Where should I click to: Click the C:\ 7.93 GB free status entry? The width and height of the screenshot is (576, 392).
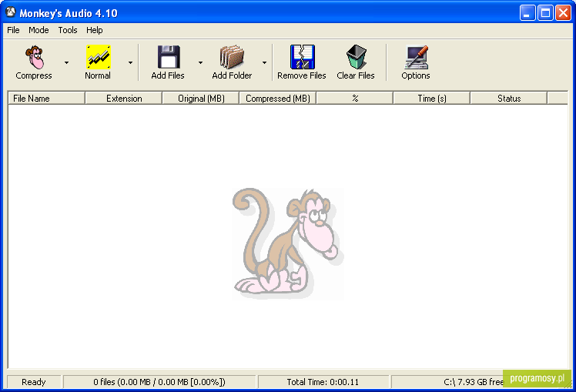474,382
